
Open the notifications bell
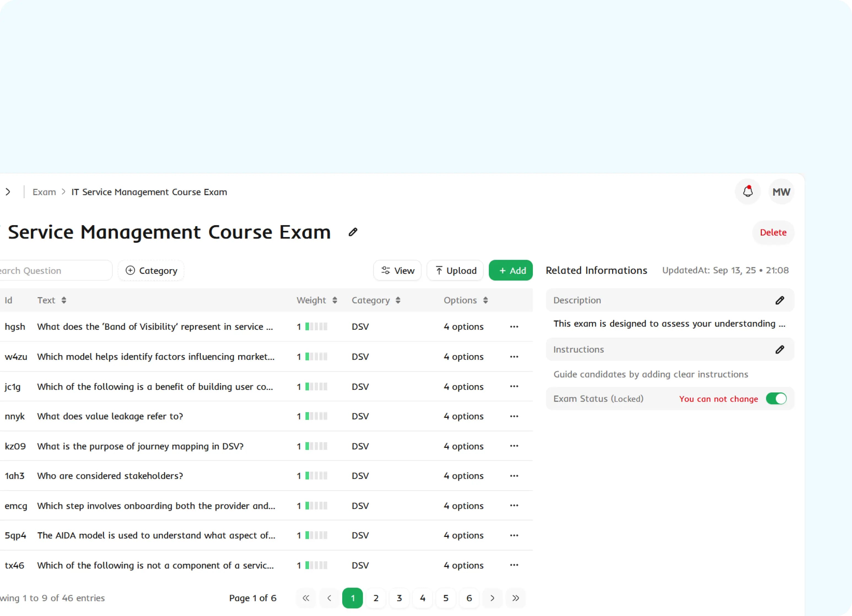(x=748, y=192)
